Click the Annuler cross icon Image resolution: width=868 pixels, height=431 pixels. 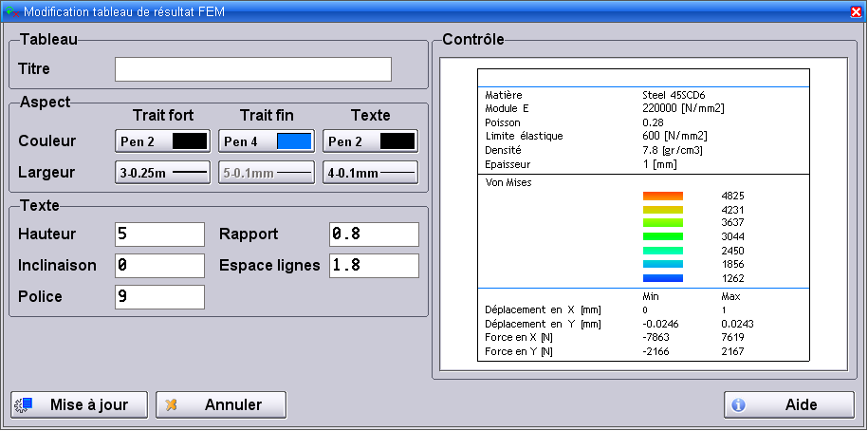click(x=172, y=404)
